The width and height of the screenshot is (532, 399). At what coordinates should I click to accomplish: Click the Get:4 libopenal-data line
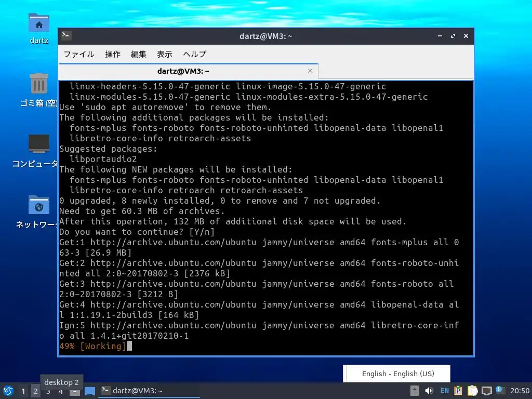pyautogui.click(x=259, y=310)
